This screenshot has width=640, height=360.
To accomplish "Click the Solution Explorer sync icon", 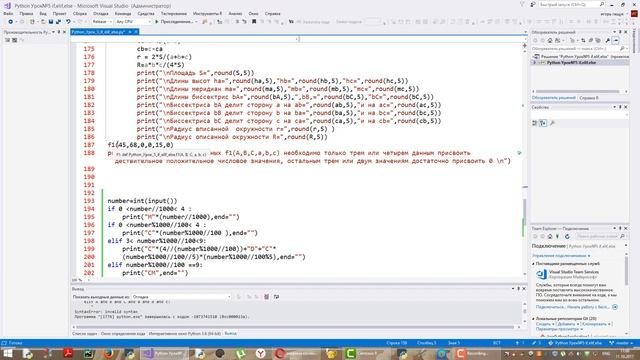I will point(583,40).
